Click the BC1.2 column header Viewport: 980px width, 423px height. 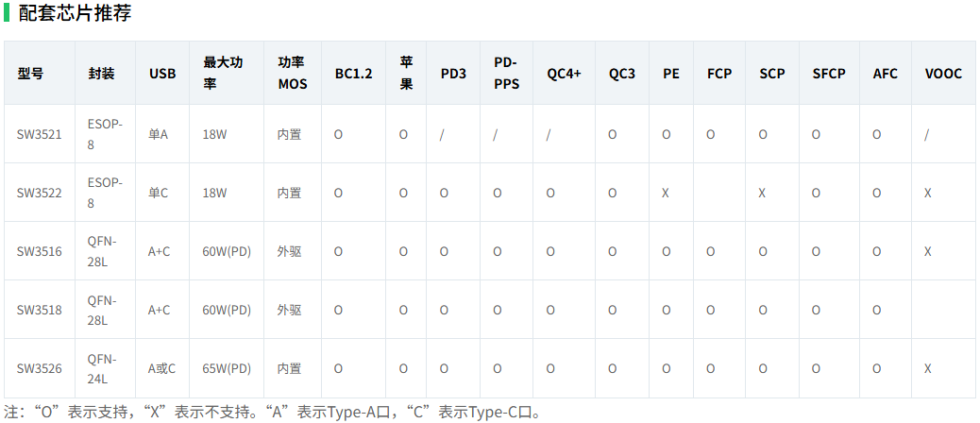pos(353,74)
